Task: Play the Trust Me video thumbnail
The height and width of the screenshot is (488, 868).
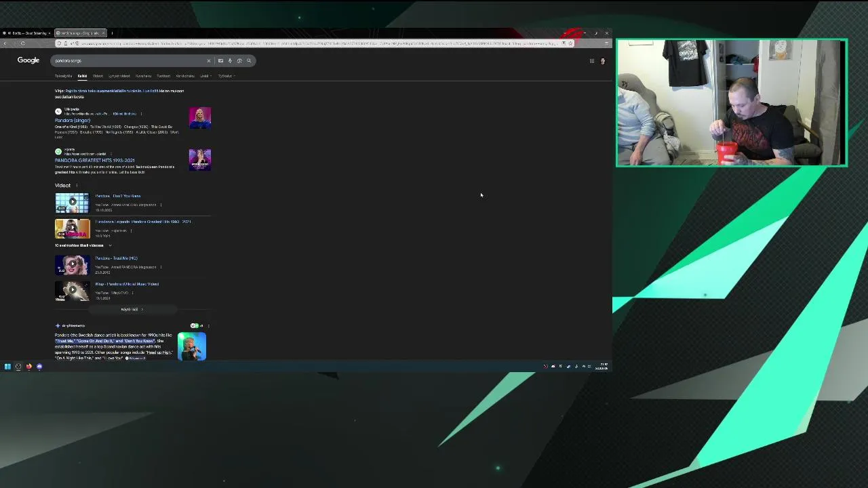Action: click(72, 265)
